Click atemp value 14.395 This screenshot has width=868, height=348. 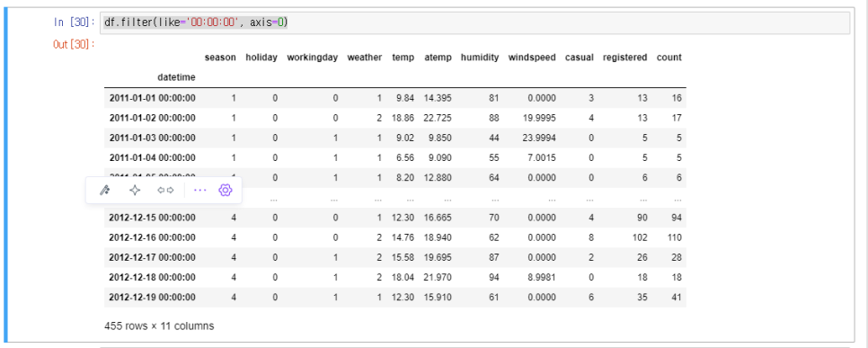438,98
